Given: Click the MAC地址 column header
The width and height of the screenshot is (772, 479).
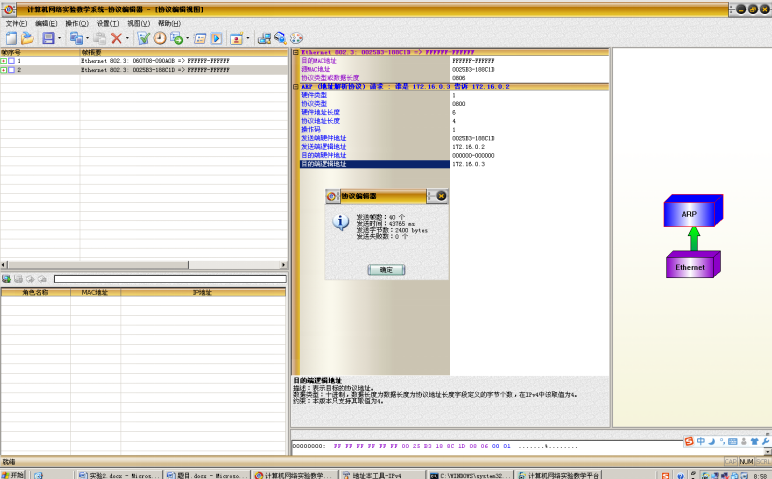Looking at the screenshot, I should pos(95,292).
